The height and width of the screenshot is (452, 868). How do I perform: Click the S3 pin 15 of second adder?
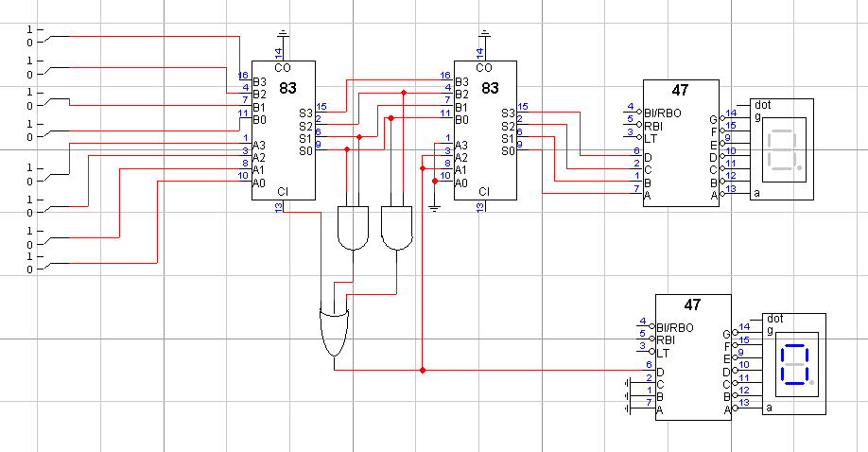click(523, 109)
